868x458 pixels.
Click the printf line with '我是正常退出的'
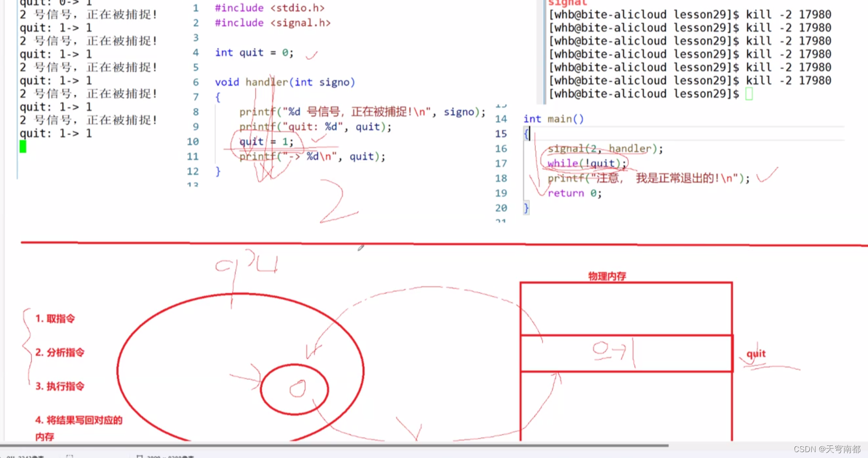pyautogui.click(x=649, y=178)
